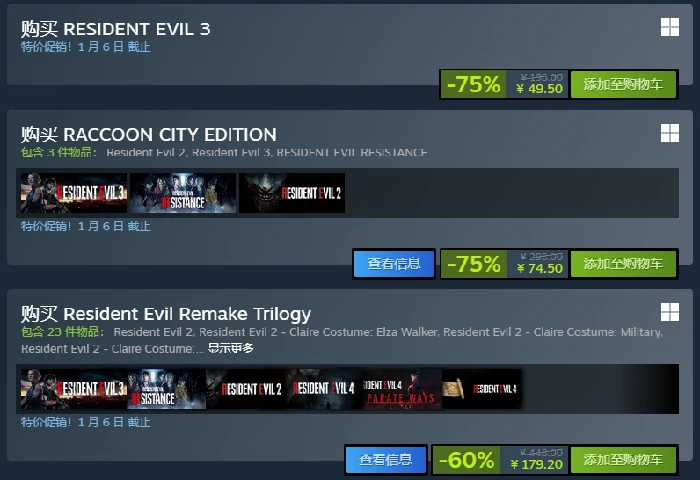
Task: Open Separate Ways thumbnail in Trilogy bundle
Action: [403, 389]
